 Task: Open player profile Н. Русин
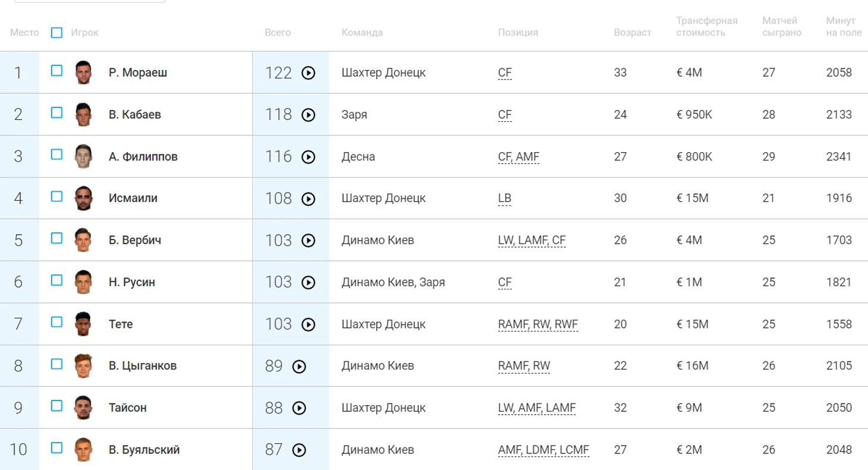[x=132, y=282]
